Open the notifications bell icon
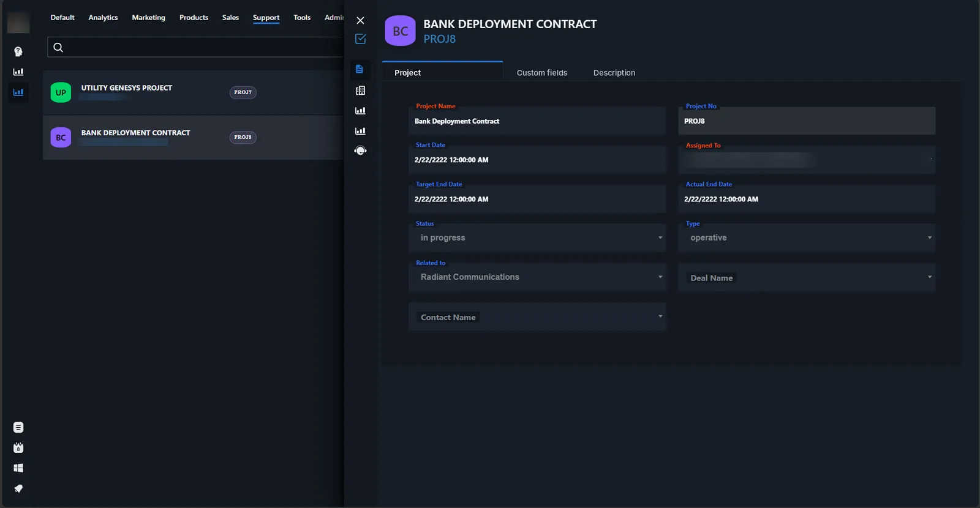 [18, 488]
